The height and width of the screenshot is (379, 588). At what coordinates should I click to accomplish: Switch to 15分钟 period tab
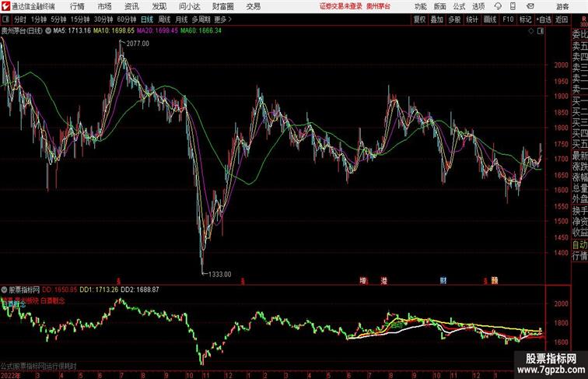tap(80, 19)
